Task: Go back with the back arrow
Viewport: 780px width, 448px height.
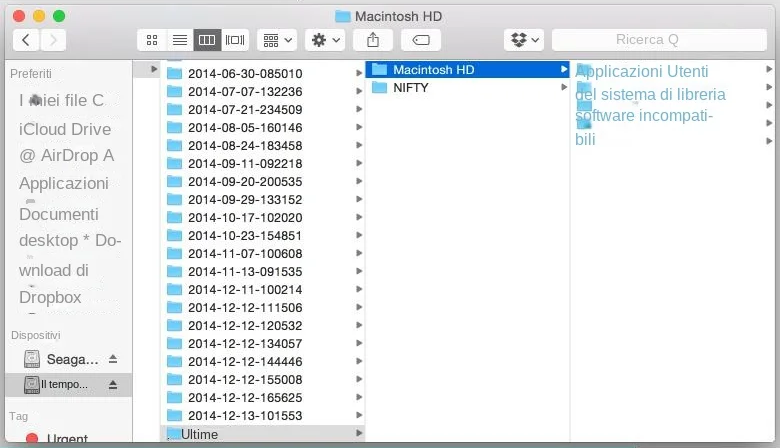Action: (25, 40)
